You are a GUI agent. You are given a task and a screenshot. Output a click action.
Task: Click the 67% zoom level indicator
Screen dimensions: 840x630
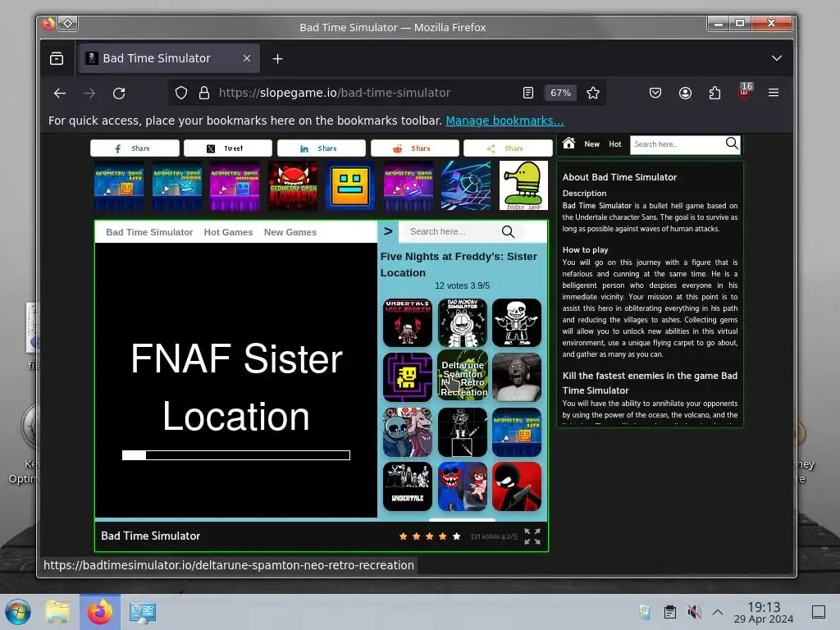561,93
